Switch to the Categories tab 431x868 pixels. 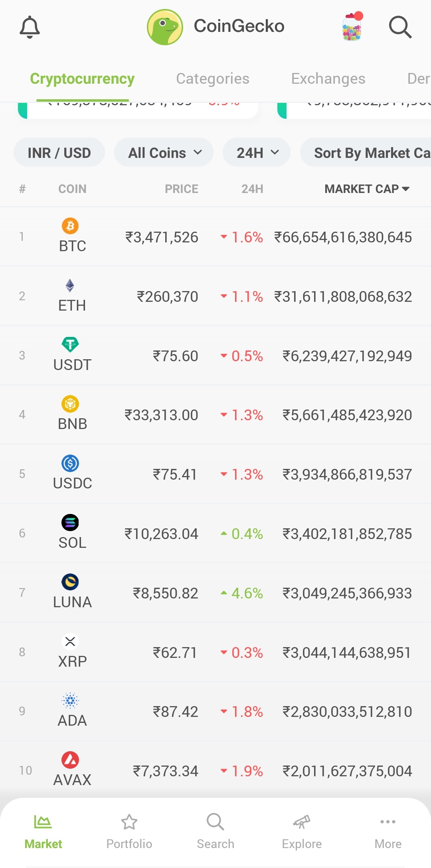(213, 79)
